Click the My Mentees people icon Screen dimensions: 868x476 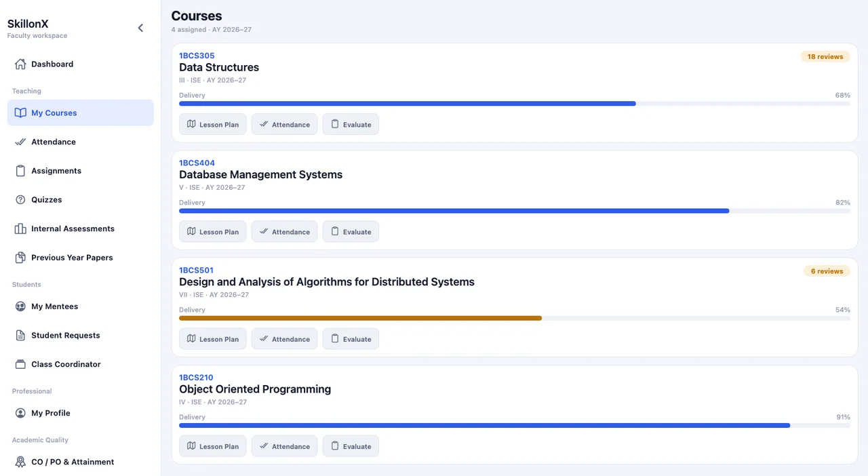click(x=20, y=306)
